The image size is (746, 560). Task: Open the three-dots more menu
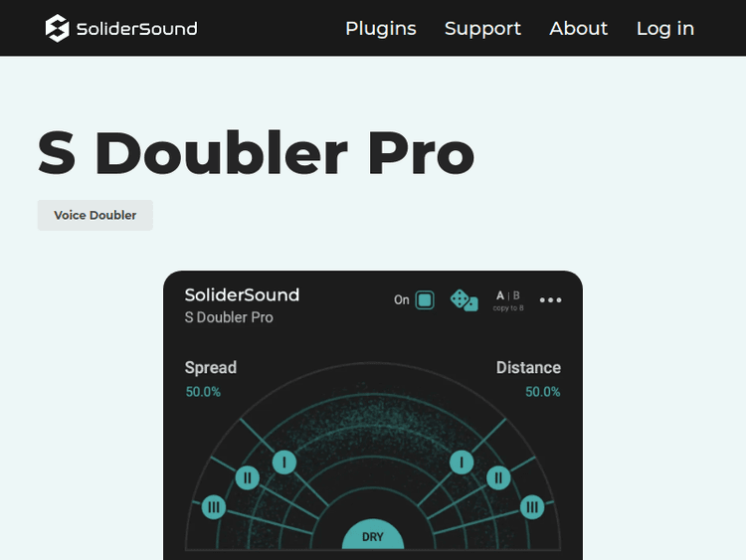[550, 300]
